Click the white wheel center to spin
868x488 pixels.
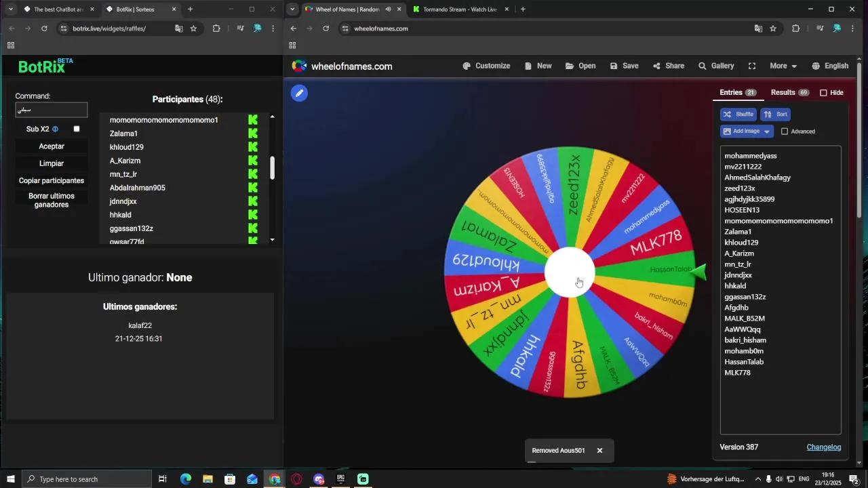570,272
